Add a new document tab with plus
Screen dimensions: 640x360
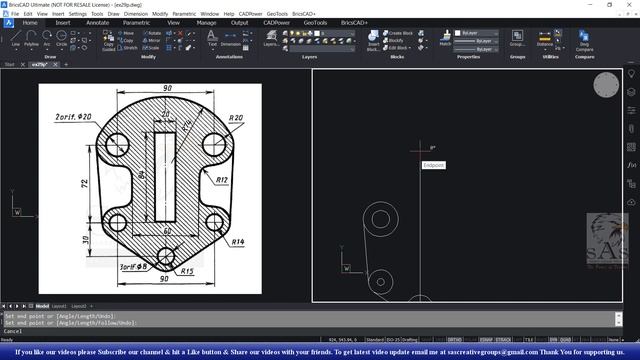pos(66,64)
